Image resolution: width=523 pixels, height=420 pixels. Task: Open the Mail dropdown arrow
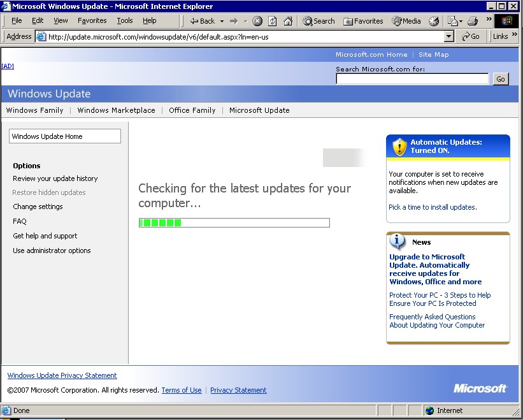(461, 21)
